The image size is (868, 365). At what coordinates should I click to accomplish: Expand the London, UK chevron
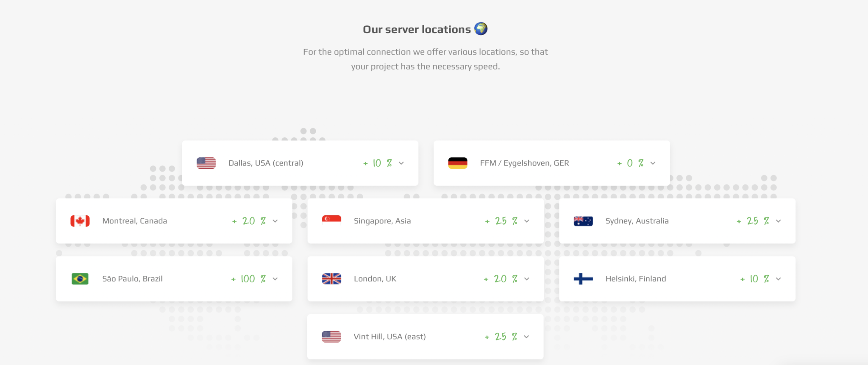(x=527, y=279)
